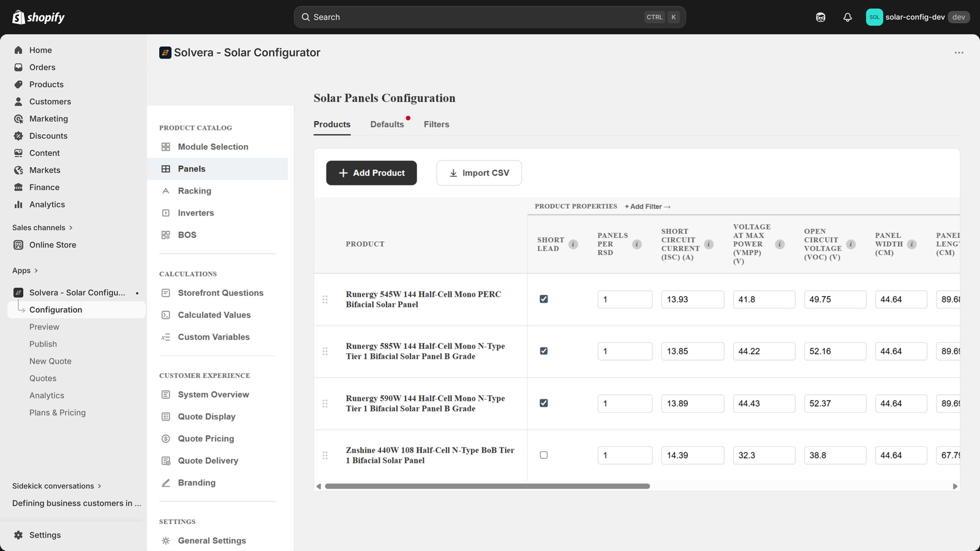Open the Shopify logo home link
Viewport: 980px width, 551px height.
click(x=39, y=17)
